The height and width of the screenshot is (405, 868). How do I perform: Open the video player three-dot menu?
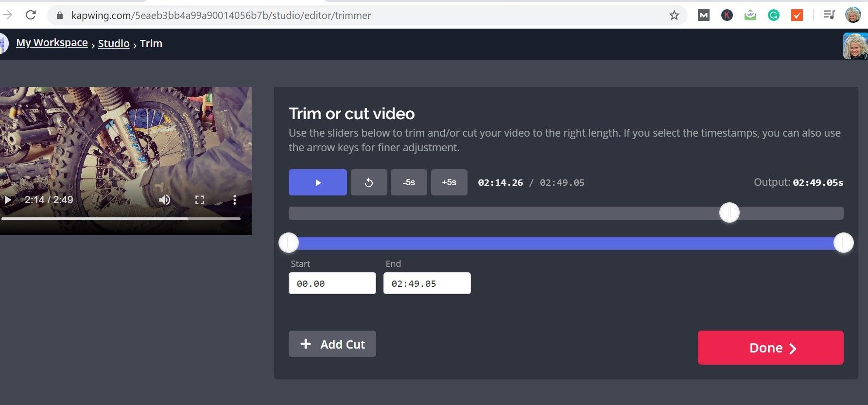point(235,200)
